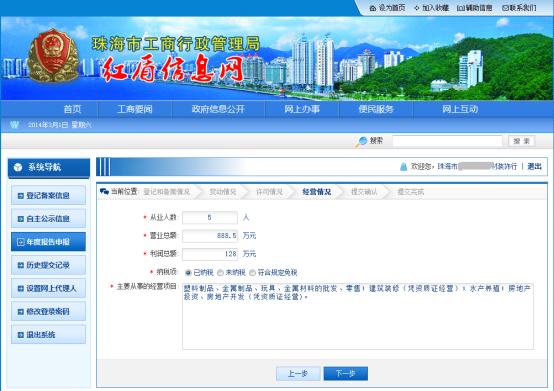The image size is (554, 391).
Task: Click the 当前位置 chat bubble icon
Action: click(x=104, y=191)
